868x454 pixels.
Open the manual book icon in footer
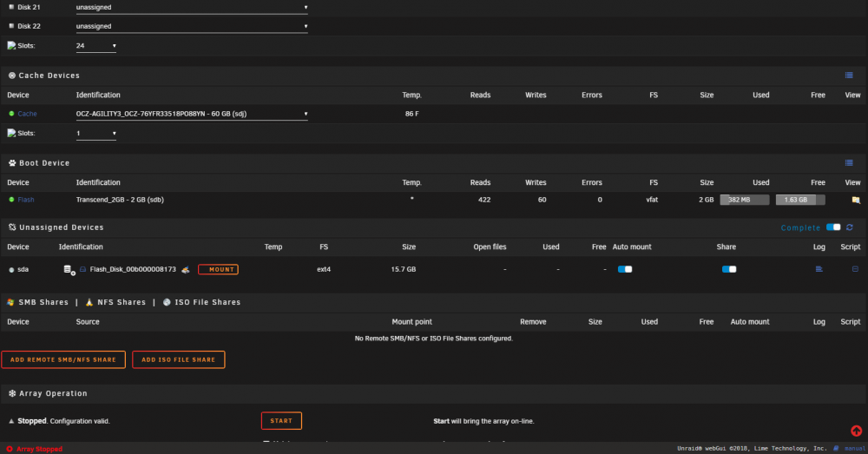[837, 449]
